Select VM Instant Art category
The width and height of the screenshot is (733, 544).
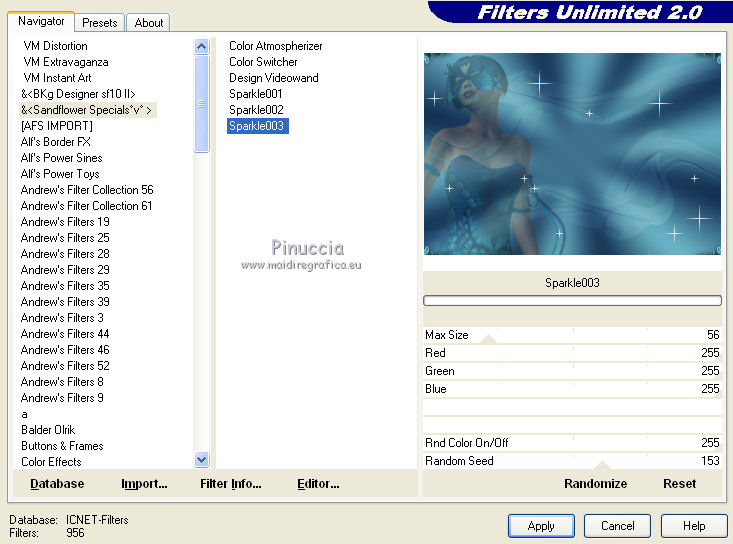(x=57, y=78)
